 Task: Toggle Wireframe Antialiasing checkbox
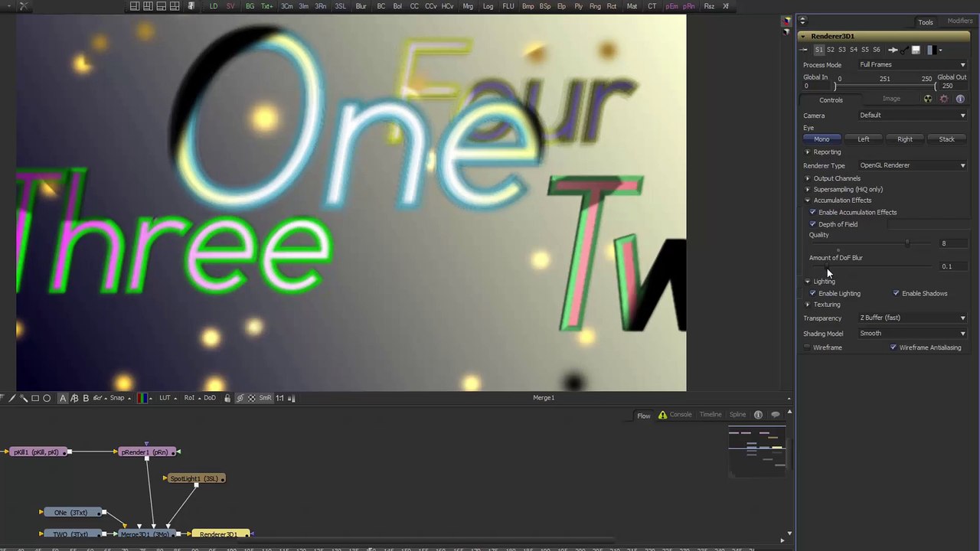(893, 347)
